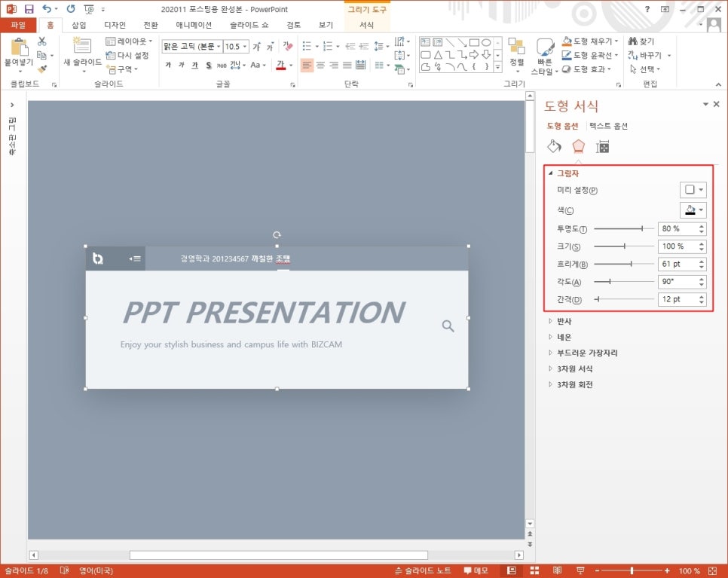Align text left icon

[x=307, y=65]
